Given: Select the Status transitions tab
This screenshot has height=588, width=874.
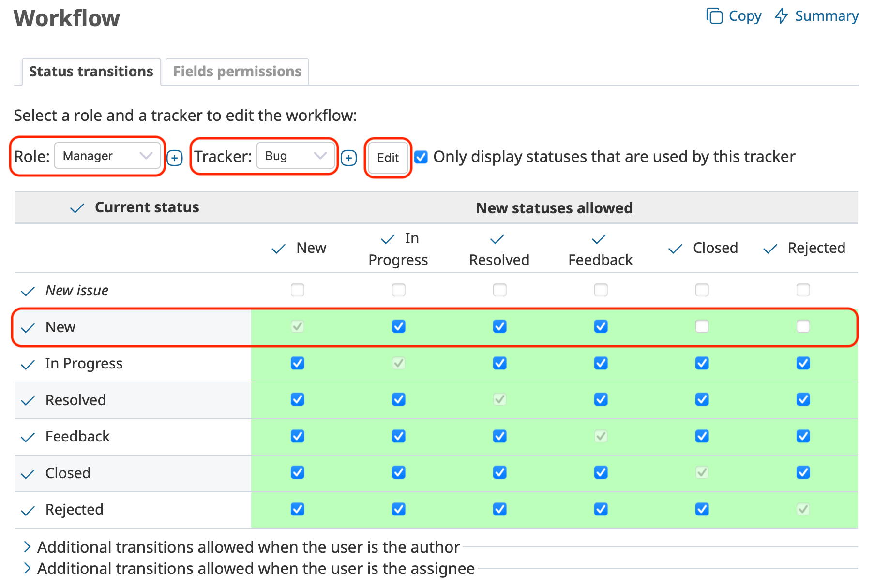Looking at the screenshot, I should coord(90,71).
